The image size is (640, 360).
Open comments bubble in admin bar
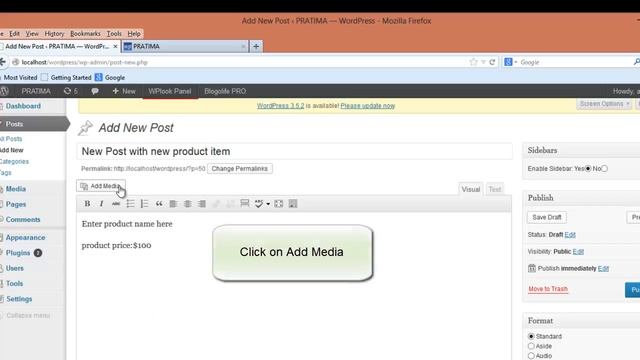click(95, 91)
